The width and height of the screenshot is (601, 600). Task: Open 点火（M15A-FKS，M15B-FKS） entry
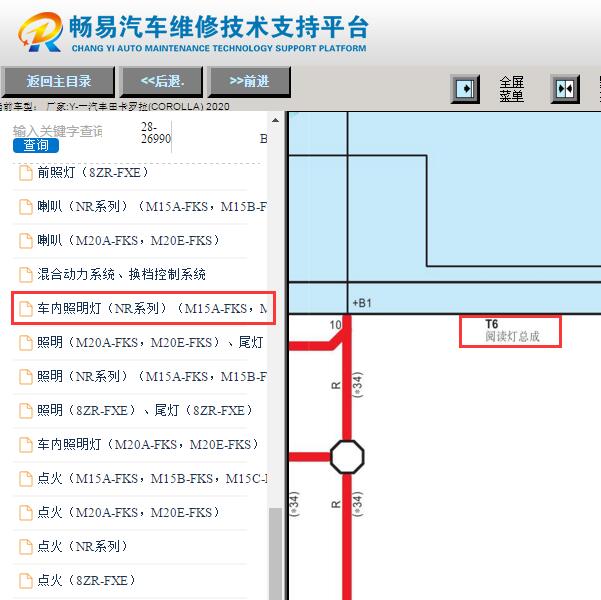point(152,478)
